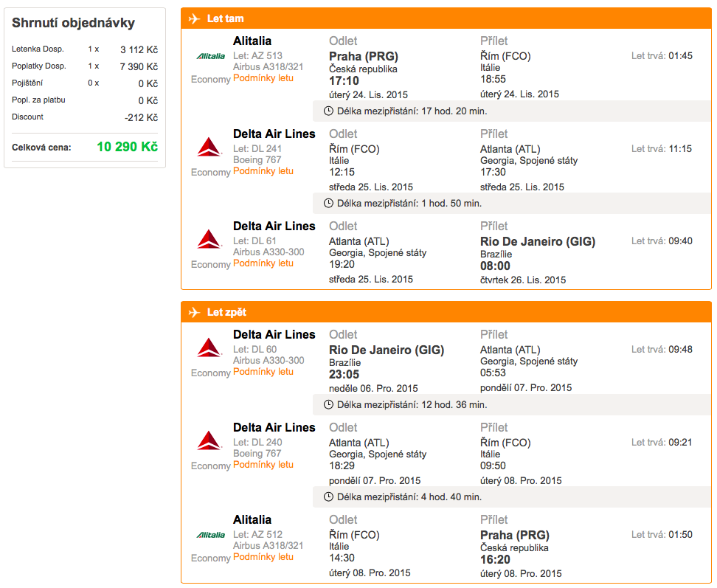The width and height of the screenshot is (717, 588).
Task: View Podmínky letu for flight AZ 512
Action: pos(263,557)
